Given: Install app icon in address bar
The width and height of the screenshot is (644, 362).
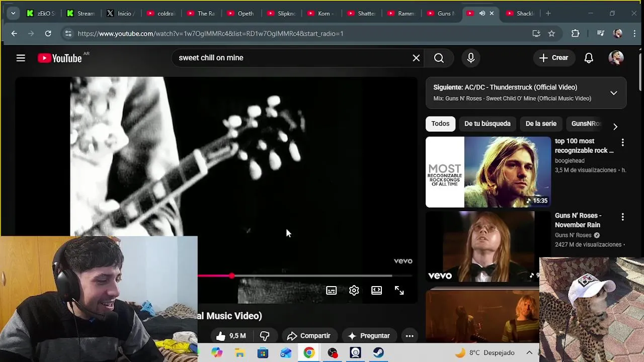Looking at the screenshot, I should click(536, 34).
